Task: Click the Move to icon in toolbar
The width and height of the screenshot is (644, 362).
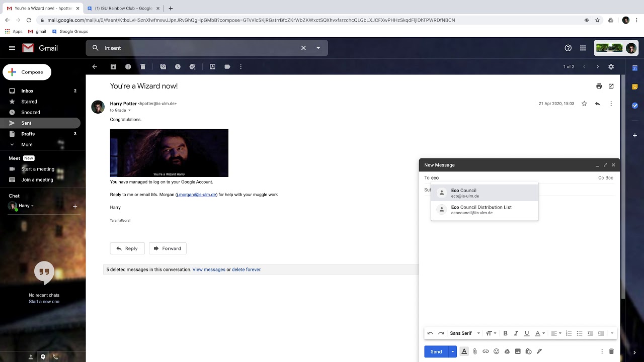Action: [x=213, y=66]
